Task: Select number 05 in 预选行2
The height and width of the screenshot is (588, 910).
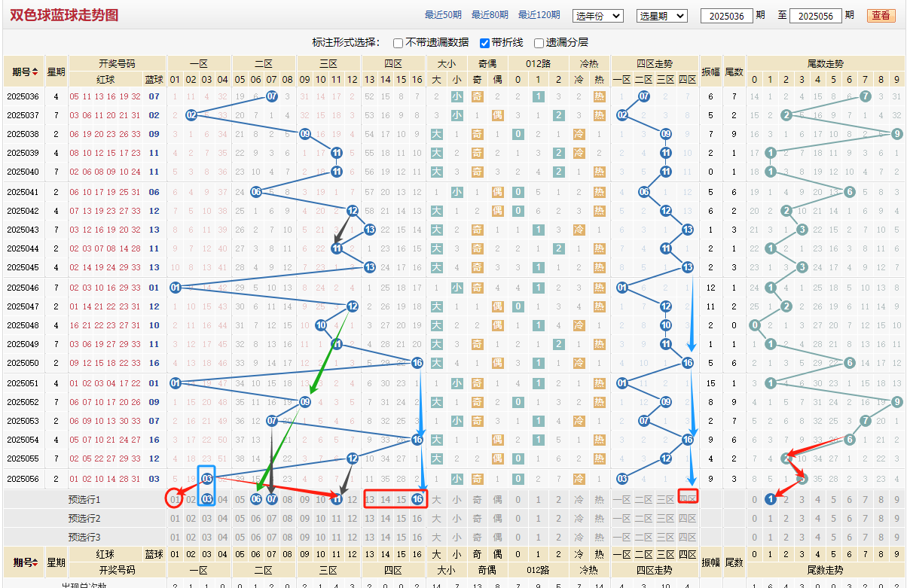Action: [240, 518]
